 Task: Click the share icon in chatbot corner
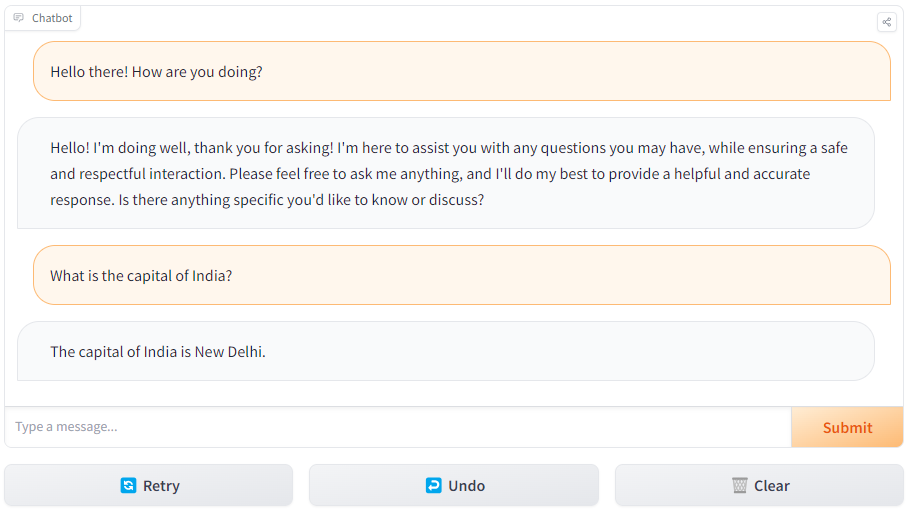[x=886, y=22]
